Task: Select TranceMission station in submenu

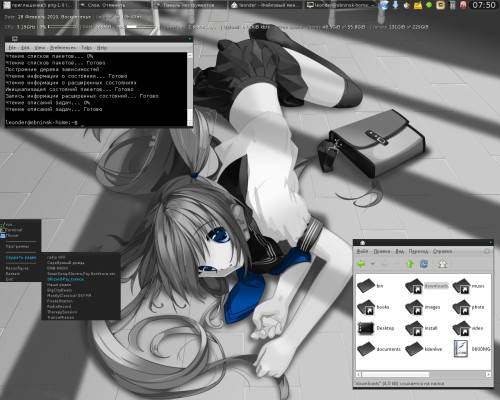Action: [x=61, y=317]
